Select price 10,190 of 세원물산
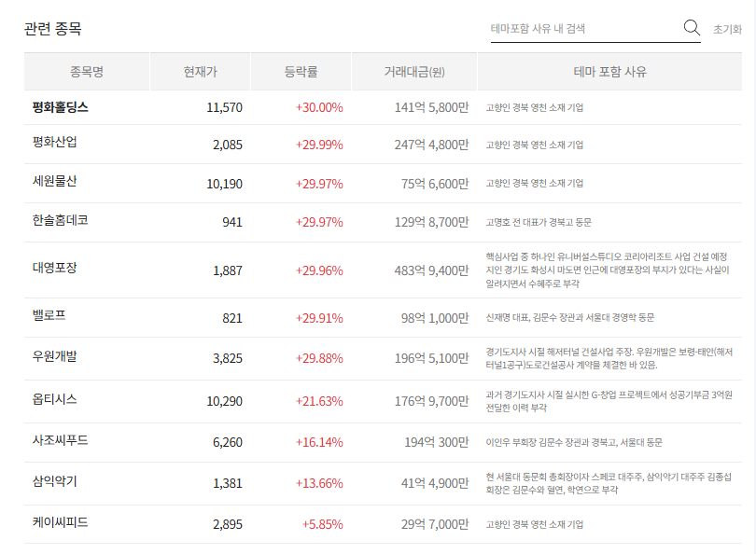 pos(224,184)
